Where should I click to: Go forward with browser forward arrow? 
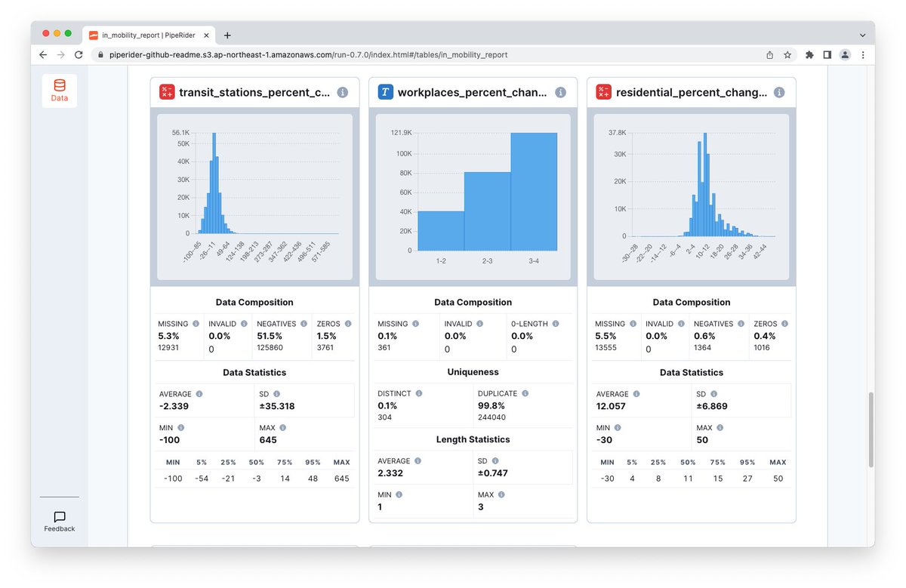61,55
